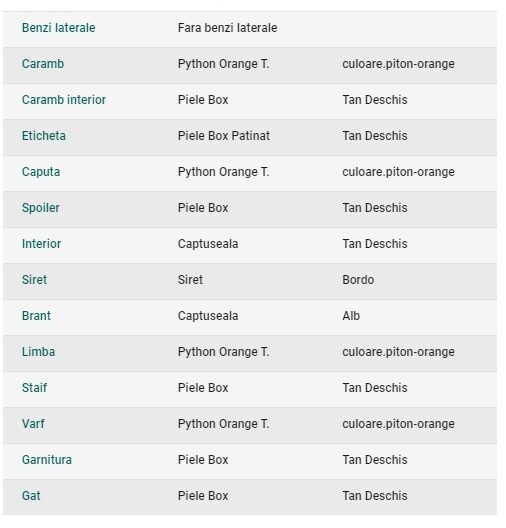
Task: Select the Interior attribute label
Action: (41, 244)
